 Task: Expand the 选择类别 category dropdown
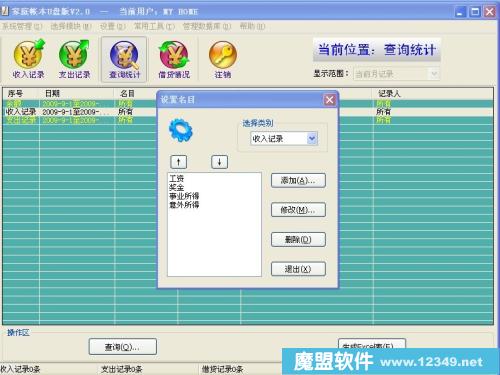(312, 138)
